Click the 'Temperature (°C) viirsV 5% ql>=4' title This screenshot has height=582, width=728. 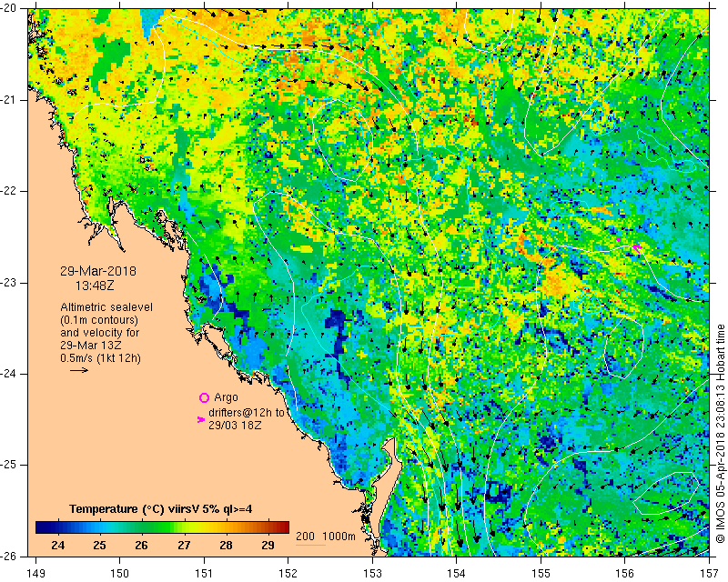pyautogui.click(x=161, y=509)
